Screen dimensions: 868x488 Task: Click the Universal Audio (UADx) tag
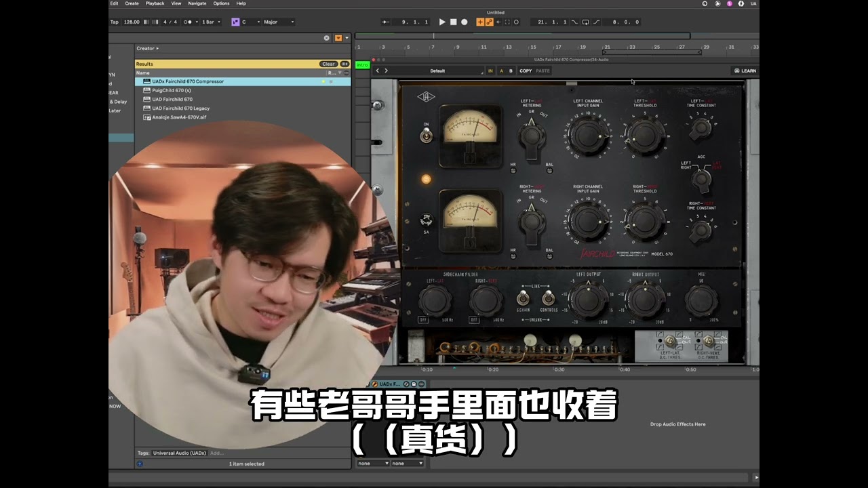point(180,453)
